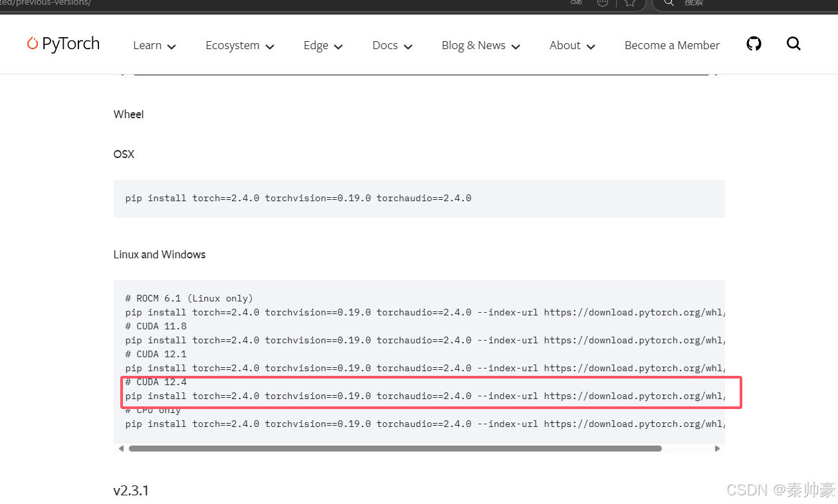Click the Become a Member link

pyautogui.click(x=672, y=45)
